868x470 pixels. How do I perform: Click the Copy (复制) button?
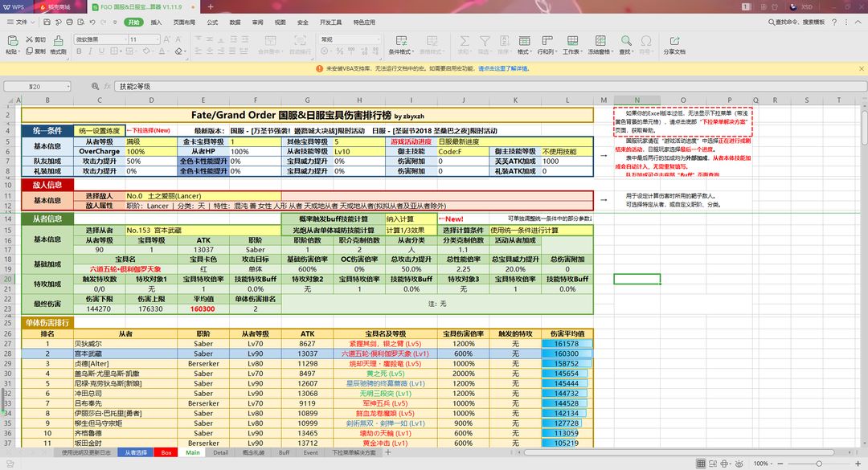(35, 51)
